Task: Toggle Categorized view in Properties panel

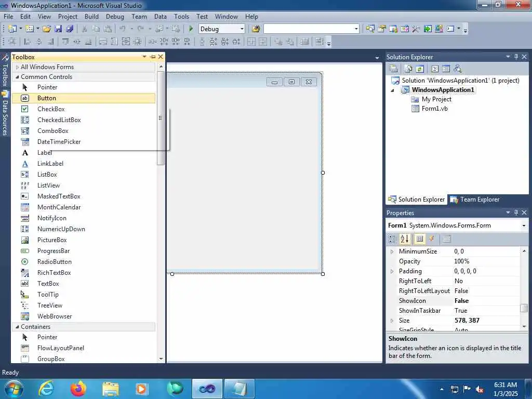Action: 392,239
